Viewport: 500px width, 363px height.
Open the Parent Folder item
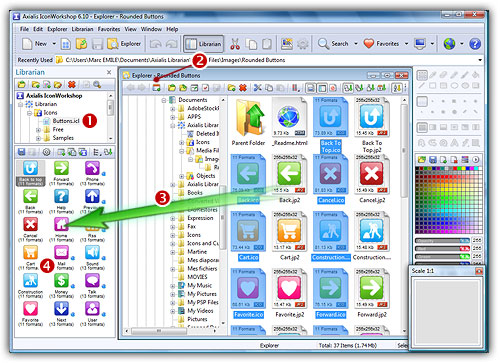click(248, 122)
